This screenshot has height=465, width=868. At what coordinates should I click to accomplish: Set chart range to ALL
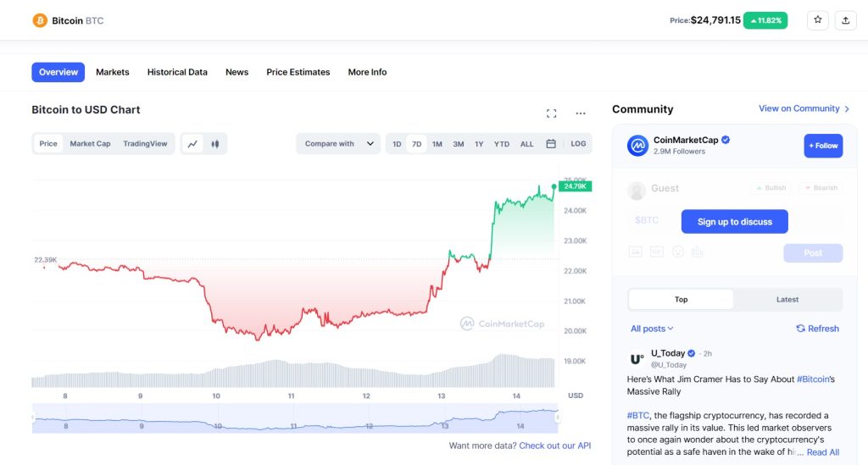click(x=526, y=144)
